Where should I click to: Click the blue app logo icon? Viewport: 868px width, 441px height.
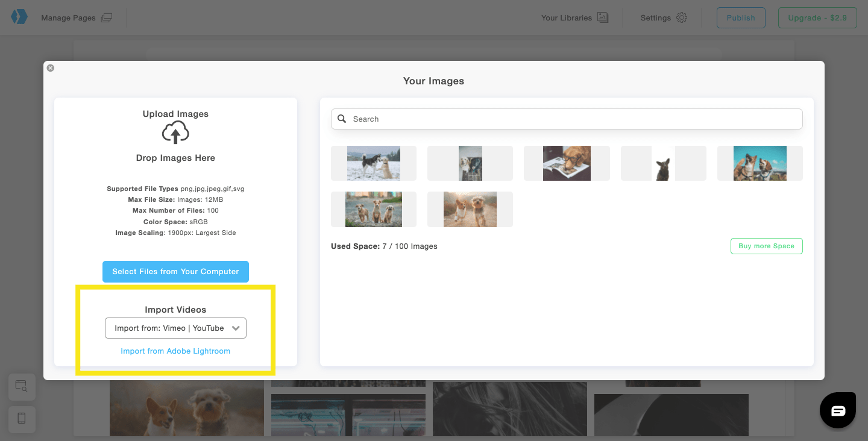(19, 17)
